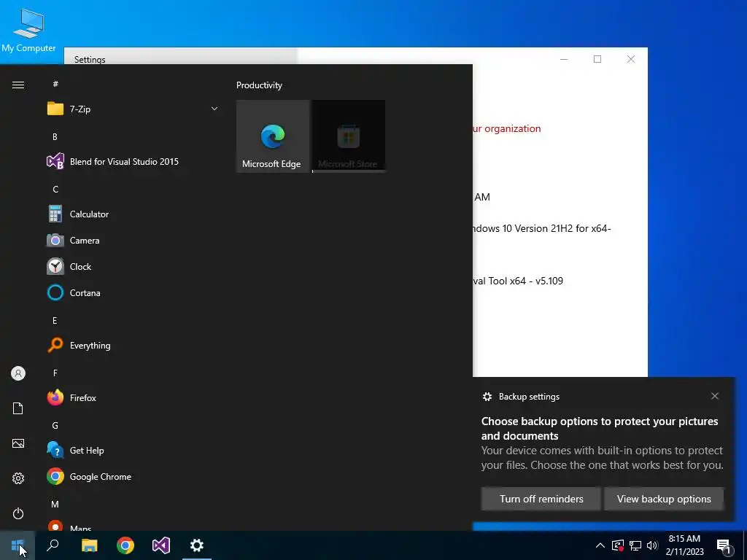Screen dimensions: 747x560
Task: Open Visual Studio from taskbar
Action: pos(161,545)
